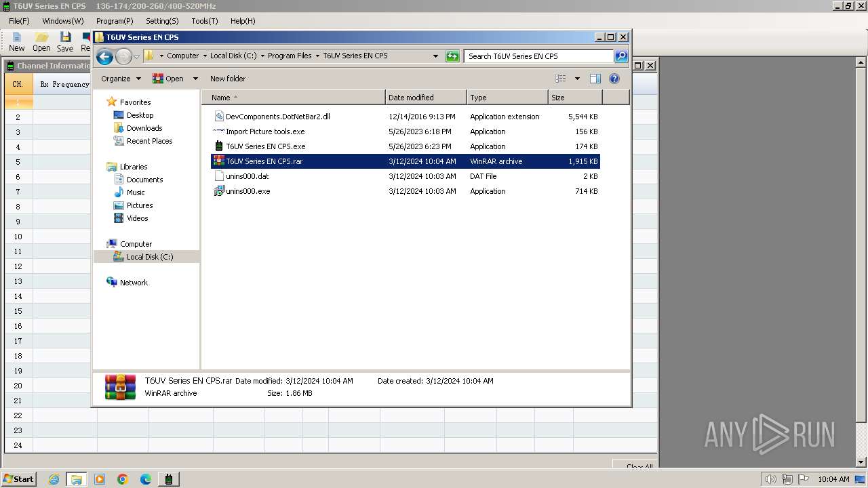Expand the Open button dropdown arrow

coord(195,79)
